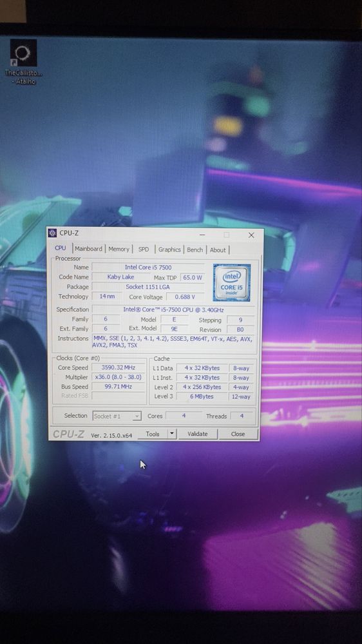
Task: Click the L1 Data value 4 x 32 KBytes
Action: [202, 368]
